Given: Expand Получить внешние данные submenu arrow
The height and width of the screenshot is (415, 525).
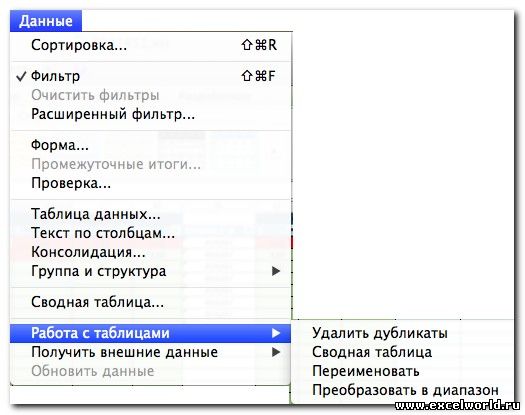Looking at the screenshot, I should pyautogui.click(x=276, y=352).
